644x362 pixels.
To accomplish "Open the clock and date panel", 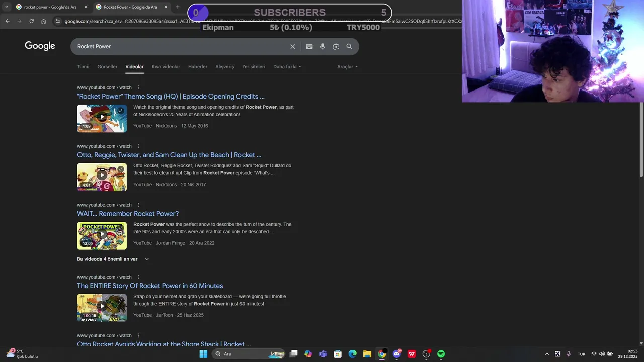I will (628, 354).
